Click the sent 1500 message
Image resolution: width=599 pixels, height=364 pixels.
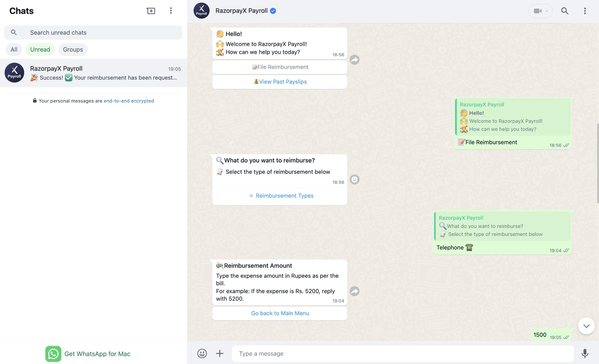[551, 335]
